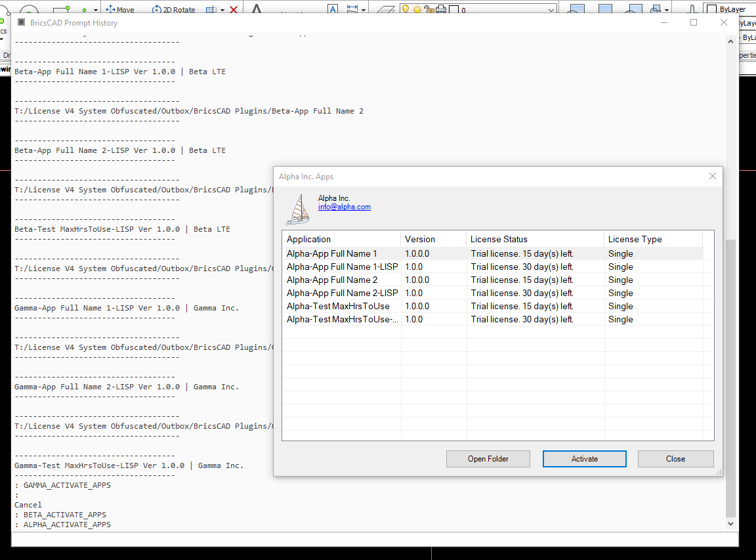Click the Beta-Test MaxHrsToUse-LISP line
This screenshot has width=756, height=560.
123,229
